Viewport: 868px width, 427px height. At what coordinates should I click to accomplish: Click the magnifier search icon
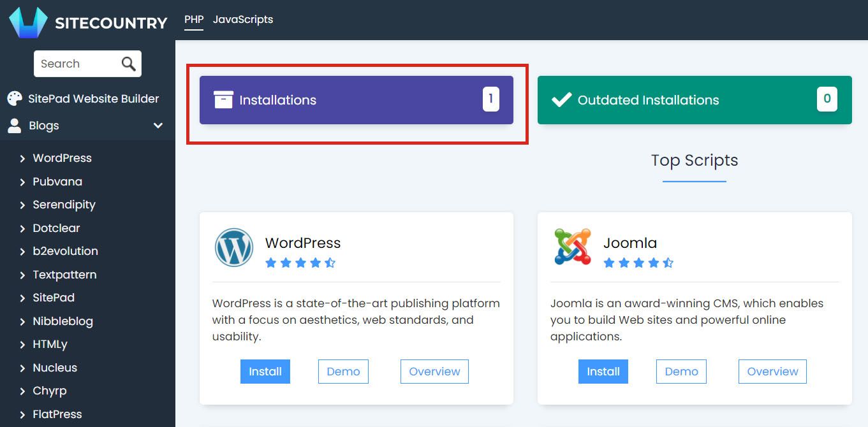(129, 64)
